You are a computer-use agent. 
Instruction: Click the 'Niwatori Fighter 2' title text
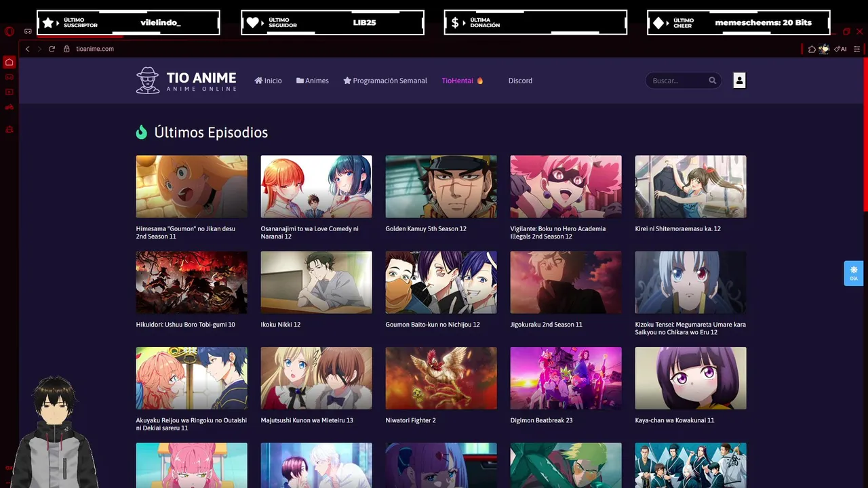(410, 420)
